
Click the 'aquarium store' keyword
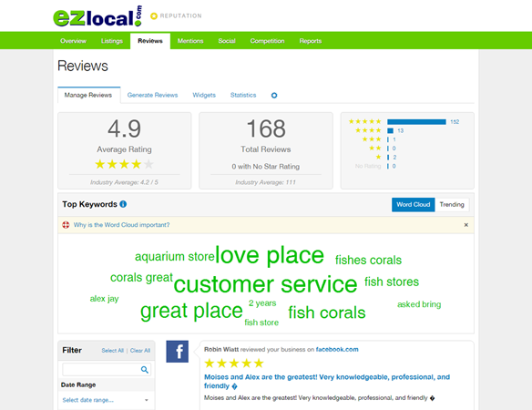(x=175, y=257)
